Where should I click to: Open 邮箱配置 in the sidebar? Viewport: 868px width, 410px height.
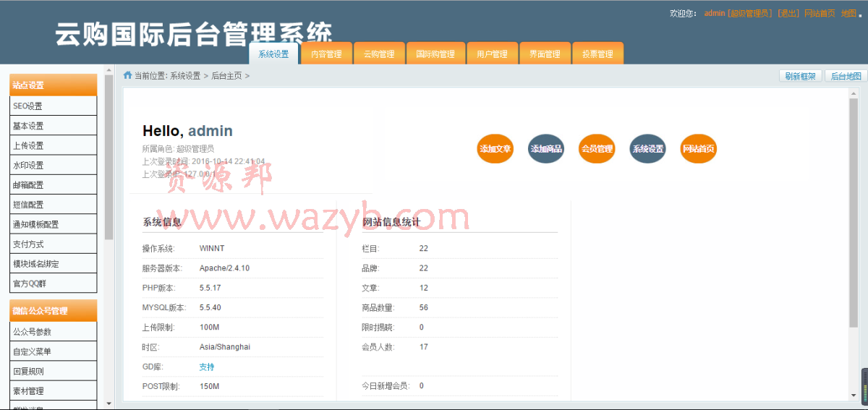pos(54,185)
